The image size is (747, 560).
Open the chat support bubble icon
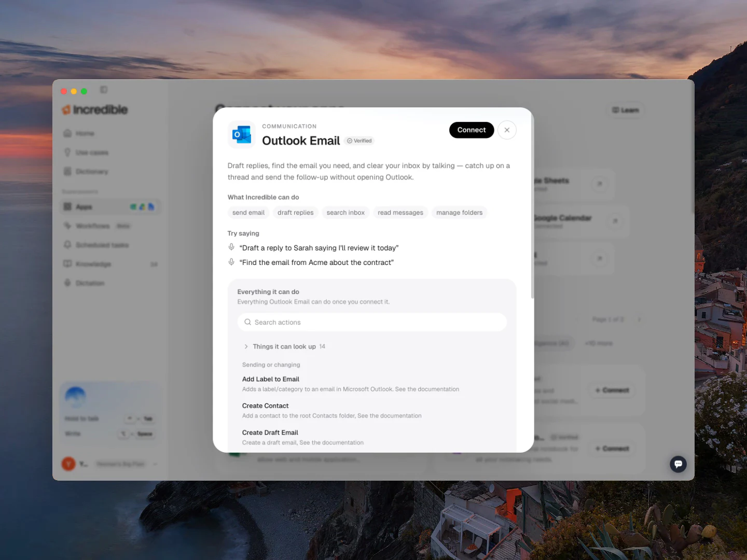click(678, 464)
